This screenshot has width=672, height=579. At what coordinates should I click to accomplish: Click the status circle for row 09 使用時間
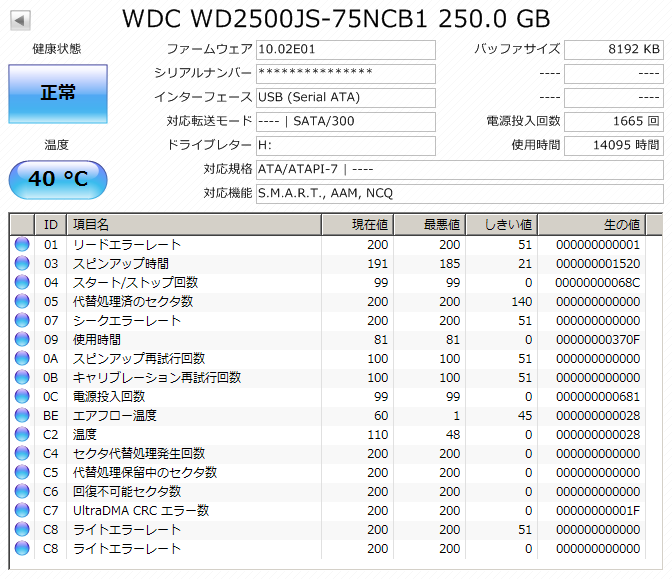click(22, 339)
